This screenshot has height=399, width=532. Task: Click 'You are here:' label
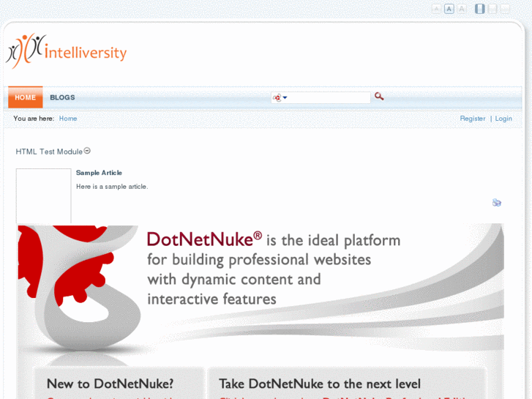[x=34, y=119]
